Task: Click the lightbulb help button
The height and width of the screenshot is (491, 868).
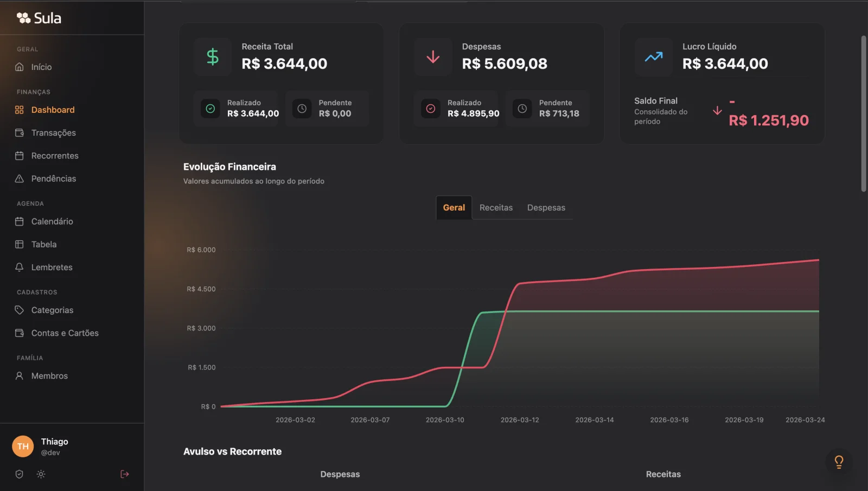Action: [x=839, y=462]
